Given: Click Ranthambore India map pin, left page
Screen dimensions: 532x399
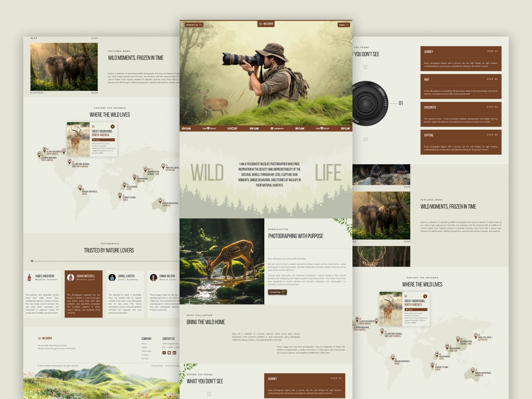Looking at the screenshot, I should coord(135,177).
